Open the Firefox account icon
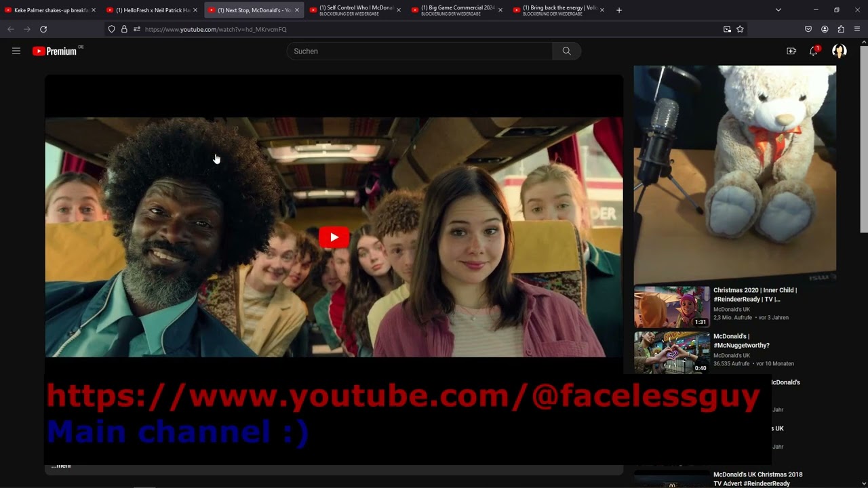The image size is (868, 488). [825, 29]
